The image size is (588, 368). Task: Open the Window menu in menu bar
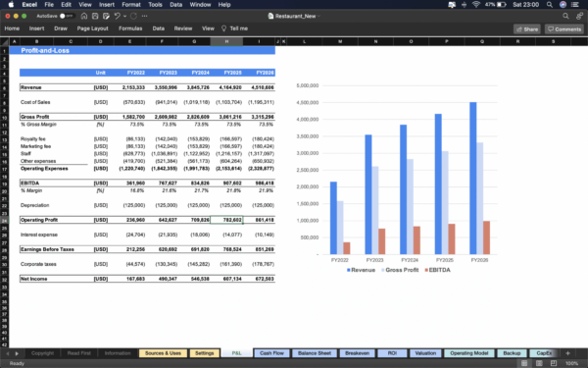[200, 5]
